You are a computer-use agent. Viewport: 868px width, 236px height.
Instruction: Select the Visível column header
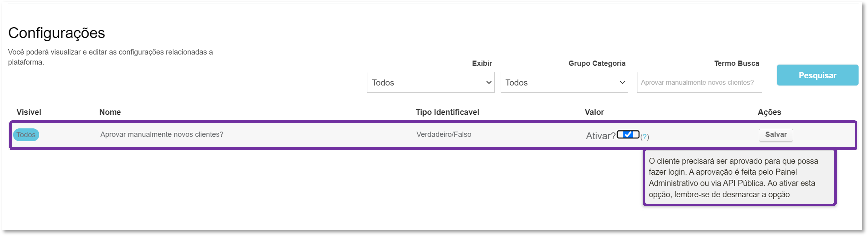pyautogui.click(x=29, y=112)
